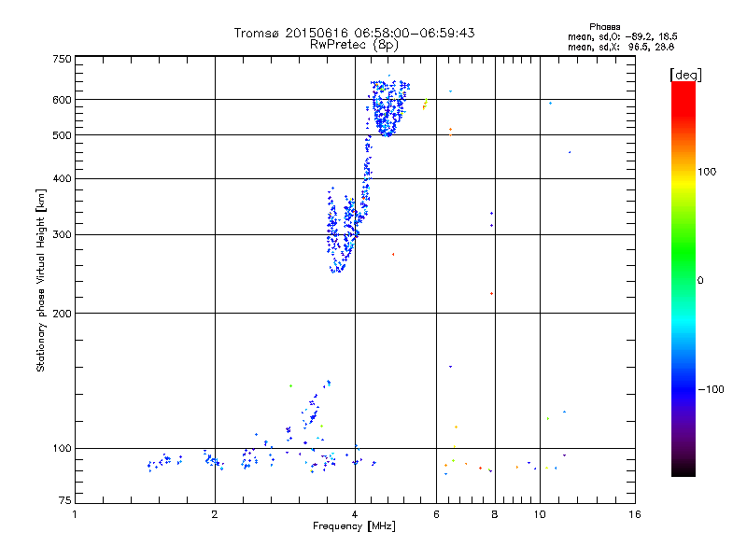The image size is (747, 560).
Task: Click the blue F-layer trace cluster near 300 km
Action: 343,230
